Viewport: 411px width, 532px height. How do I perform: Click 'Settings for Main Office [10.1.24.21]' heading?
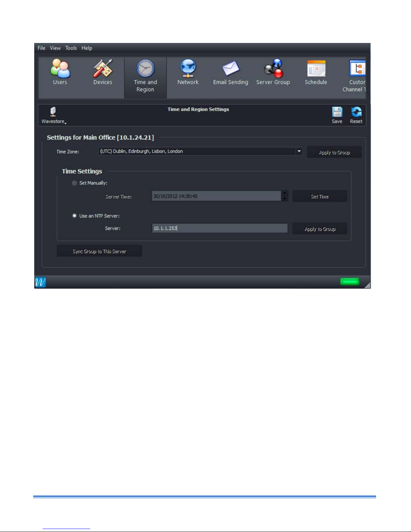tap(100, 138)
